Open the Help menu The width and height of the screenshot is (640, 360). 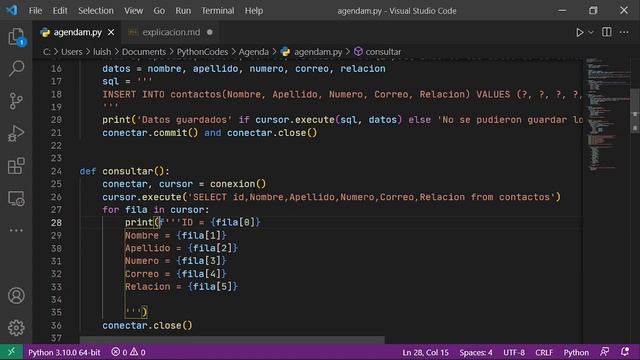click(x=253, y=11)
